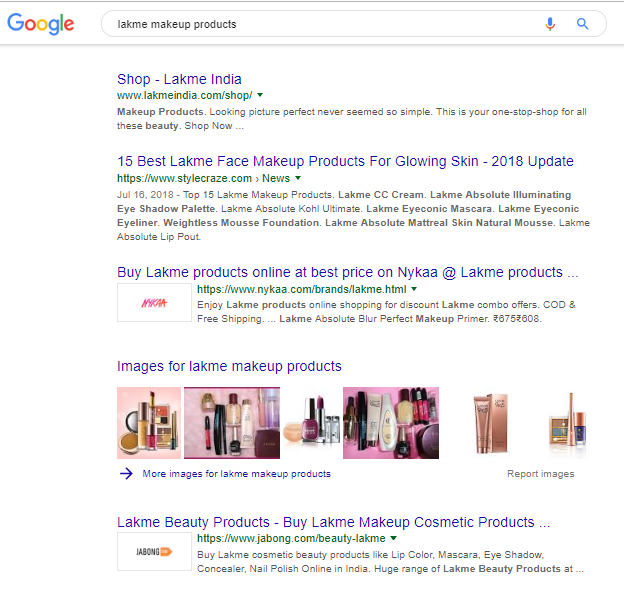Screen dimensions: 624x594
Task: Click the nykaa.com/brands/lakme.html URL text
Action: pyautogui.click(x=302, y=289)
